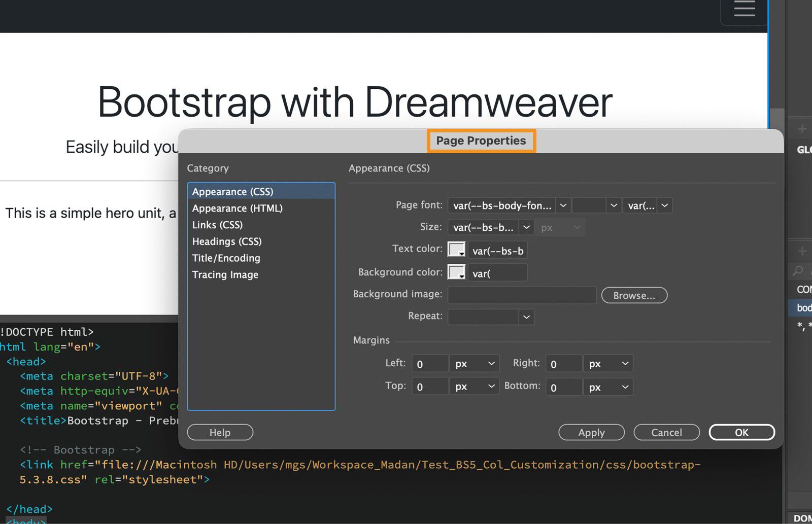Click the Left margin value field
The height and width of the screenshot is (524, 812).
[x=430, y=364]
